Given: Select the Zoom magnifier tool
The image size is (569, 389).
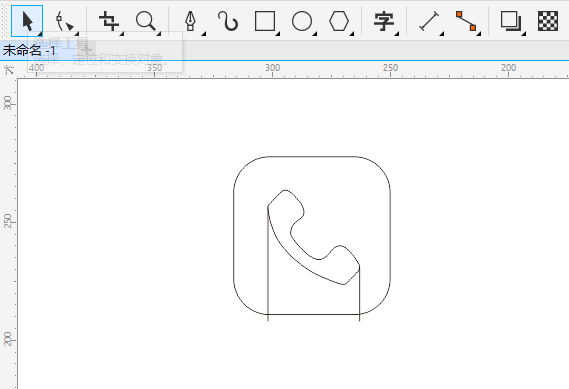Looking at the screenshot, I should point(146,21).
